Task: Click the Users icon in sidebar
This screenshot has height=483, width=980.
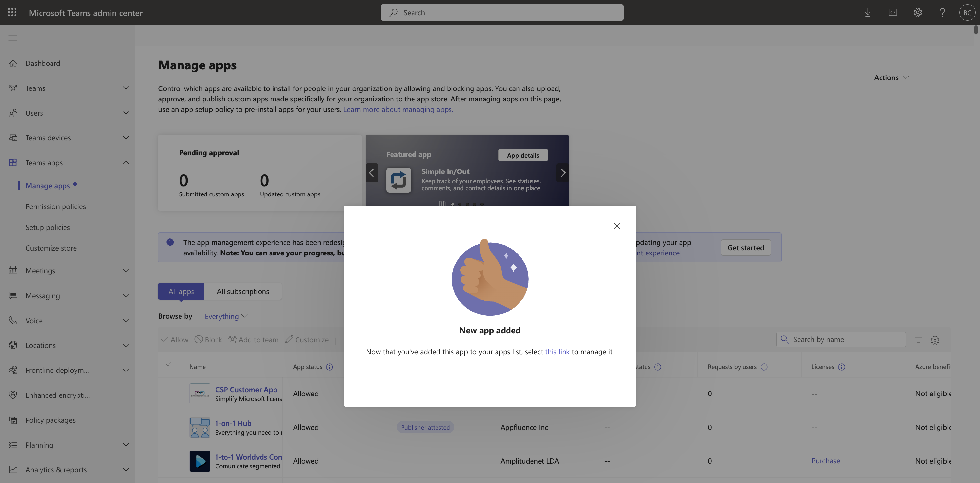Action: [x=13, y=113]
